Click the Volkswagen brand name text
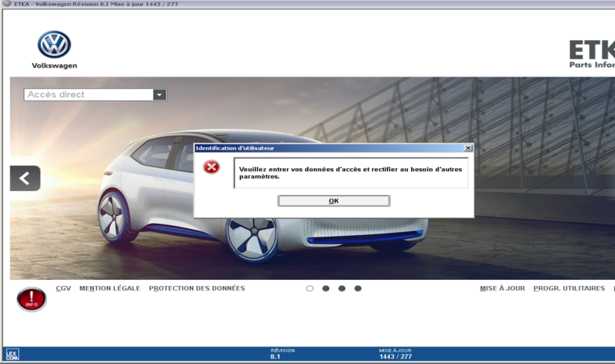615x364 pixels. point(54,65)
